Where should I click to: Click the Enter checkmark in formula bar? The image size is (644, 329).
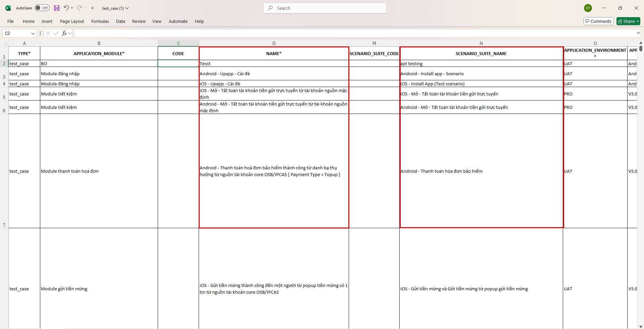[56, 33]
